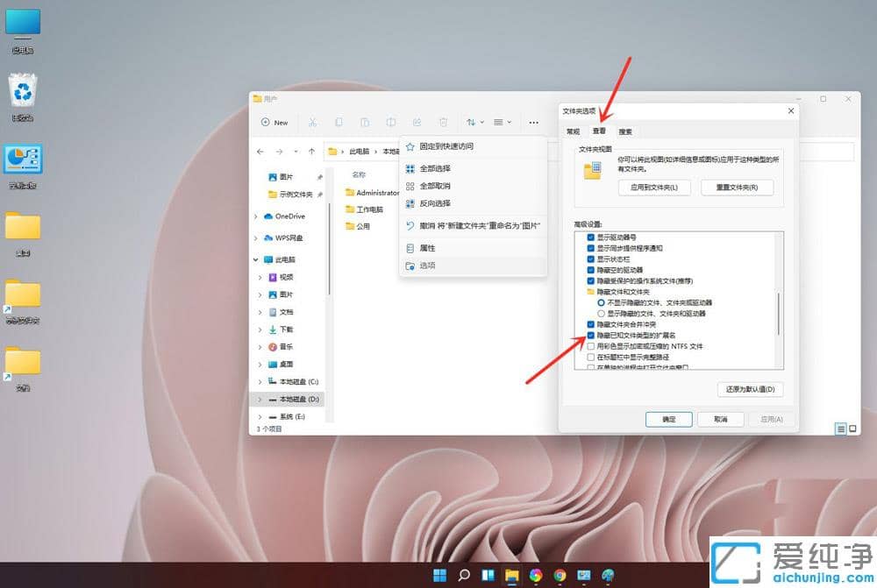
Task: Click the Cut icon in Explorer toolbar
Action: point(312,122)
